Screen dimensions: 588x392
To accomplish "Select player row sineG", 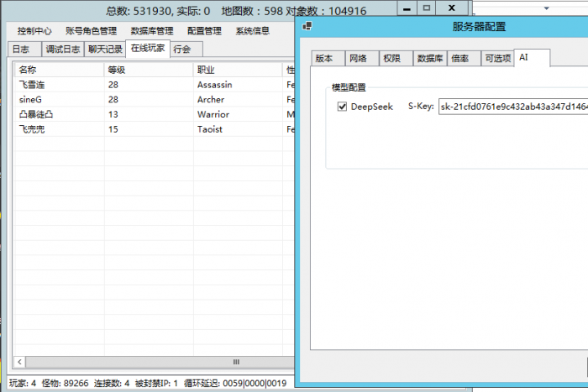I will tap(154, 100).
